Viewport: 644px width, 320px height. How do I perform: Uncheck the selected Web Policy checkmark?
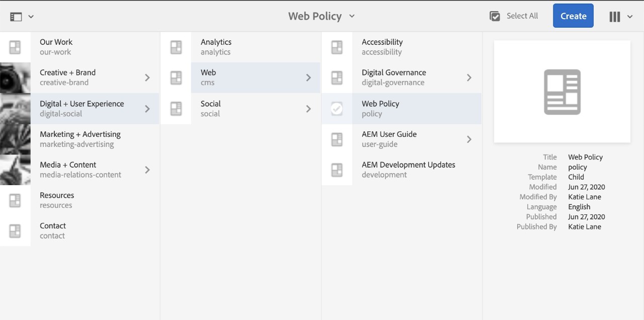337,109
